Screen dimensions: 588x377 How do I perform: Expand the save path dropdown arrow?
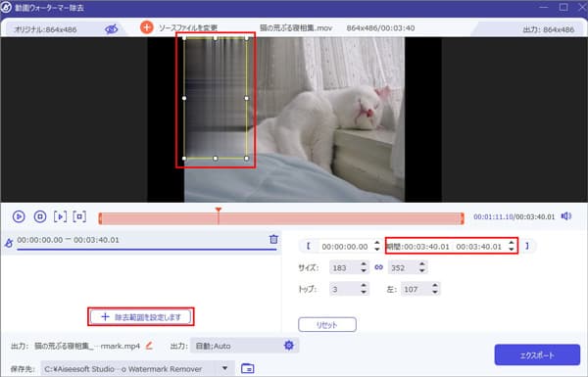pos(224,368)
